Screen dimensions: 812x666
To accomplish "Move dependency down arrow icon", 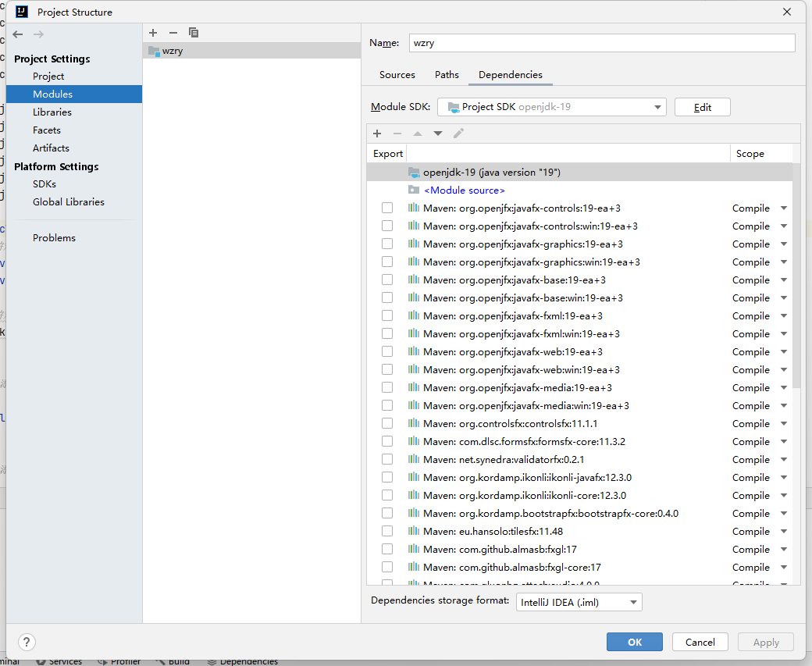I will (x=438, y=134).
